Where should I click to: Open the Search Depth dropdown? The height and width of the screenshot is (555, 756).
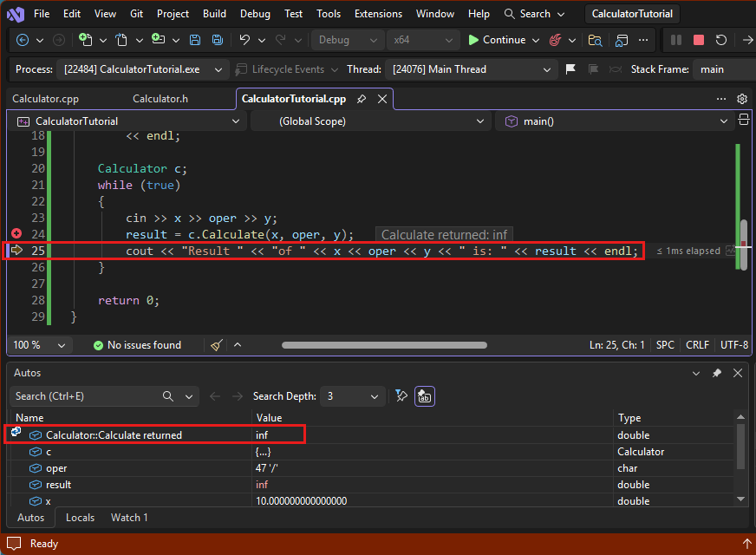click(353, 396)
